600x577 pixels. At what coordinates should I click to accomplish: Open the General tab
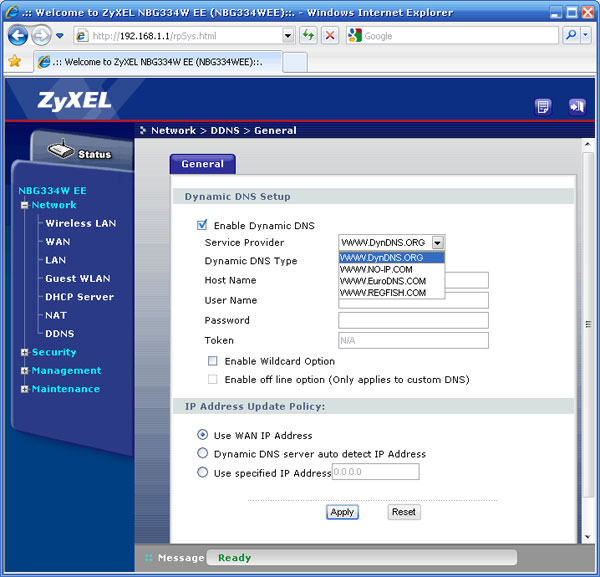tap(203, 164)
